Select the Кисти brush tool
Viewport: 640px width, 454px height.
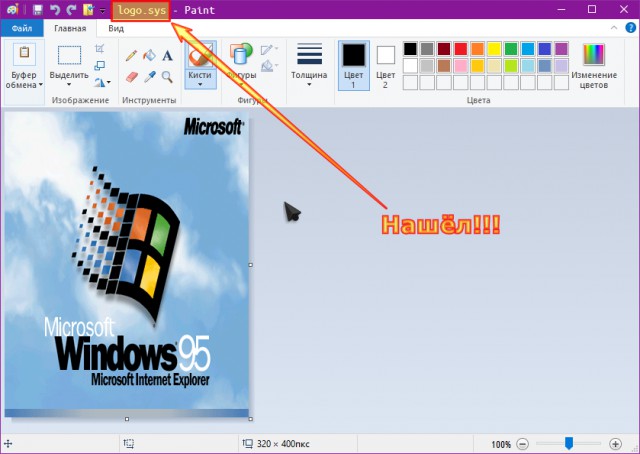(200, 55)
